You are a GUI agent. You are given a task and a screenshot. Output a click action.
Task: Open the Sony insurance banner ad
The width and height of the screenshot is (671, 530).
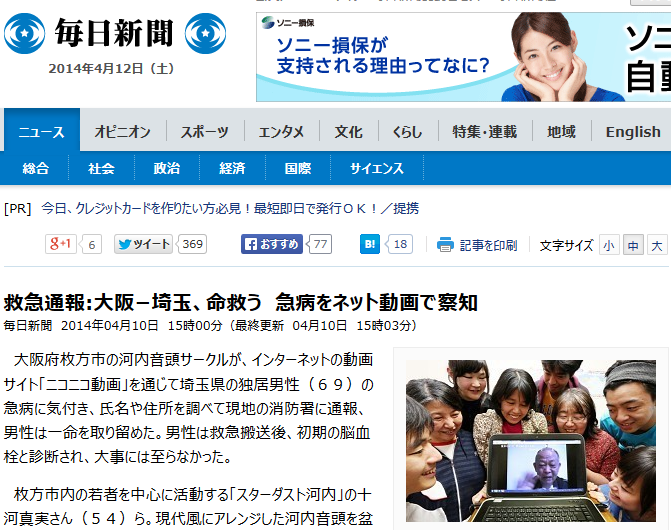[463, 57]
